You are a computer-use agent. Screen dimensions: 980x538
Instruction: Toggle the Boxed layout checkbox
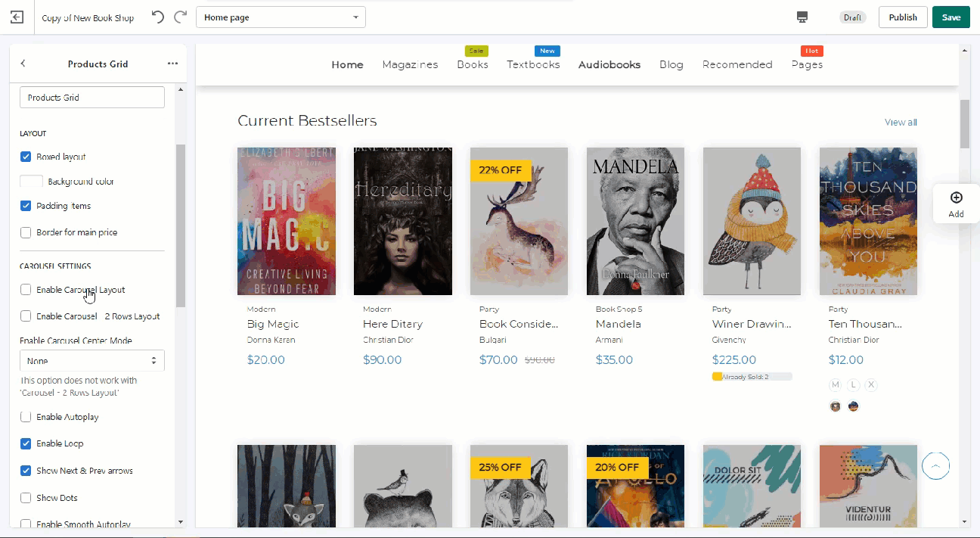[26, 157]
